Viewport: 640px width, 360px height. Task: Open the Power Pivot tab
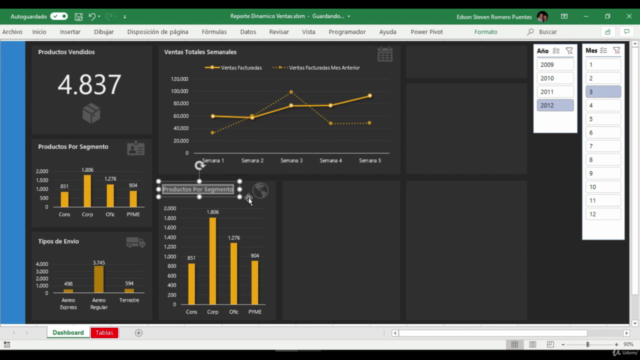(427, 31)
